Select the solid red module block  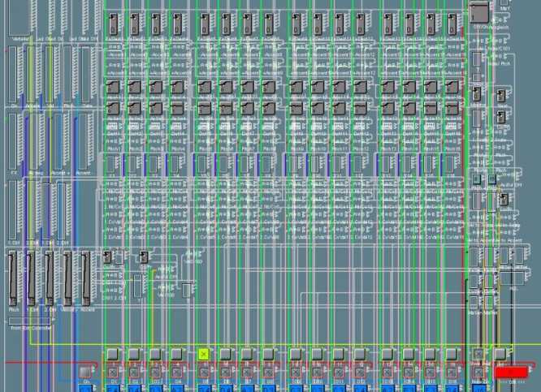[x=511, y=373]
